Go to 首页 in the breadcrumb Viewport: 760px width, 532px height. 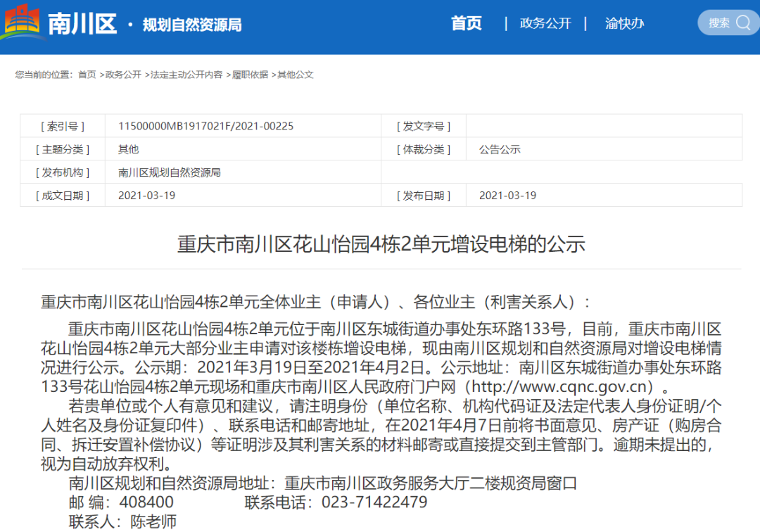point(87,75)
